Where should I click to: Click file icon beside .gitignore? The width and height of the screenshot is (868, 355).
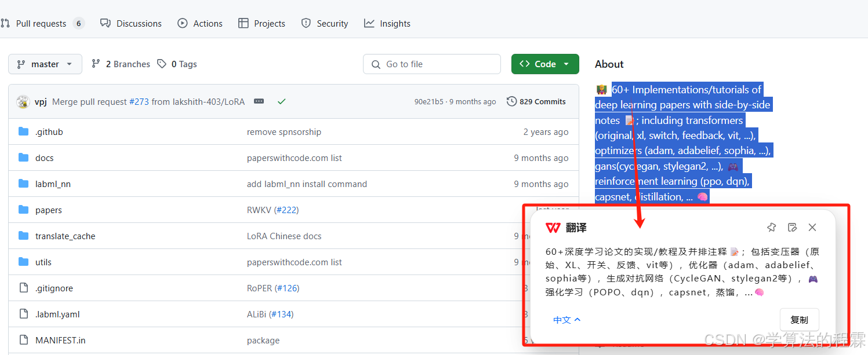point(24,288)
